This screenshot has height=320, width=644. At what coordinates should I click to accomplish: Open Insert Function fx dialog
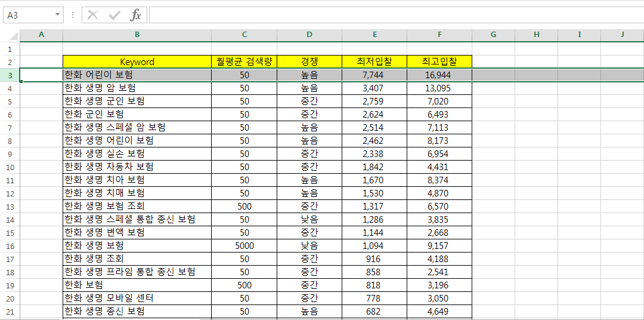(x=135, y=15)
